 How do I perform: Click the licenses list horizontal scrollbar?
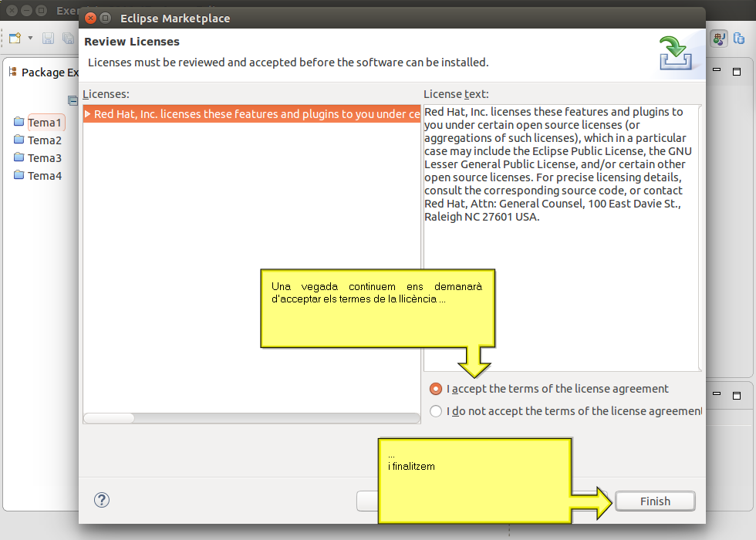coord(251,418)
